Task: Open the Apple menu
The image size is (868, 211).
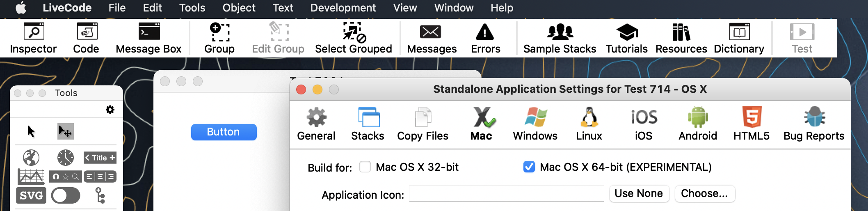Action: tap(21, 7)
